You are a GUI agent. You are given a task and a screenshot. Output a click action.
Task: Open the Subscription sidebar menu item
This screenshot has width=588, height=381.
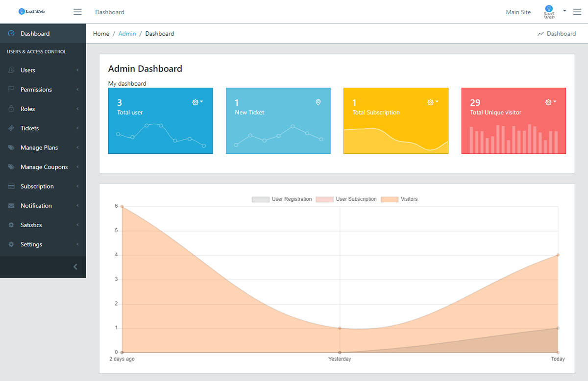pyautogui.click(x=43, y=186)
